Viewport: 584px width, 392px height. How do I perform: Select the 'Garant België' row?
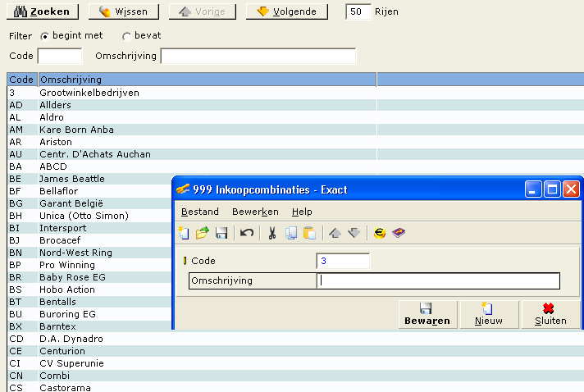(x=89, y=203)
